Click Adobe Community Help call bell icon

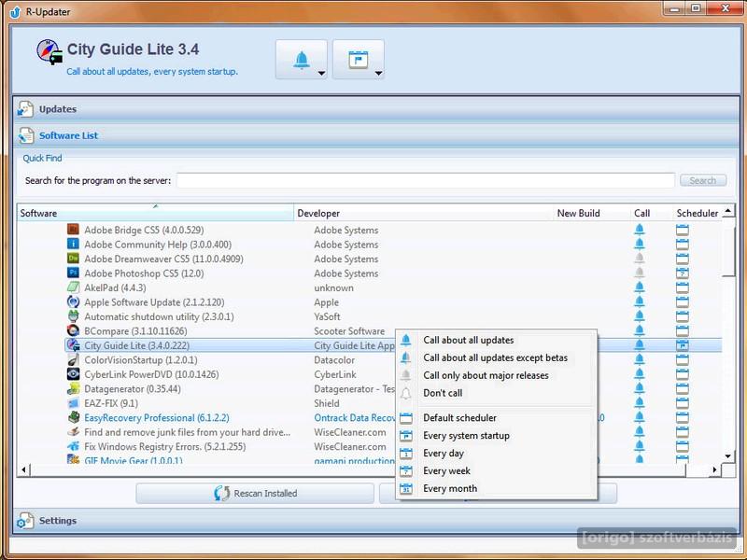tap(640, 245)
